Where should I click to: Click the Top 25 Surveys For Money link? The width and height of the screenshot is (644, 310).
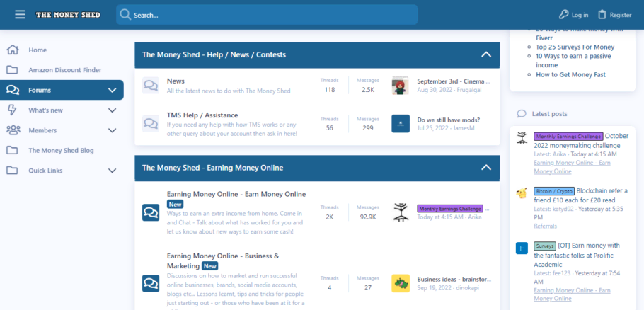(575, 47)
